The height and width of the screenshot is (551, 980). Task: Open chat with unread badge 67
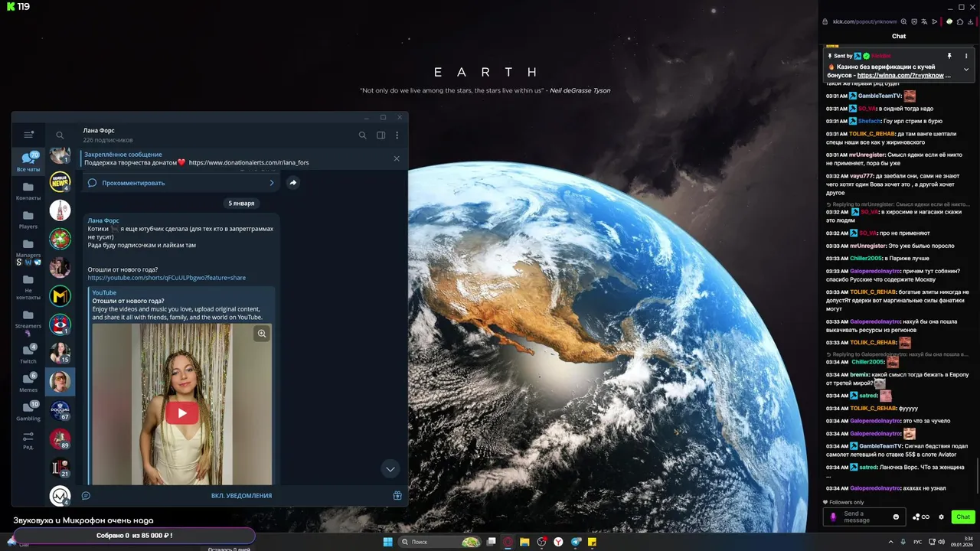pyautogui.click(x=60, y=410)
